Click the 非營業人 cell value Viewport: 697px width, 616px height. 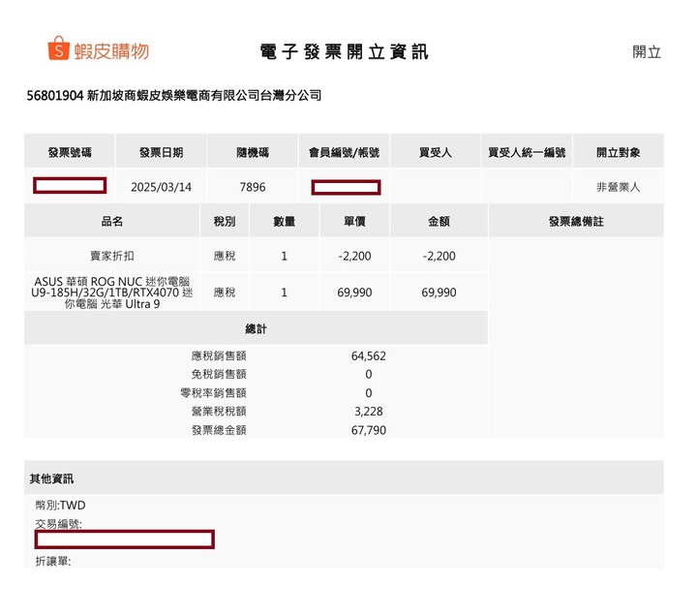point(619,187)
